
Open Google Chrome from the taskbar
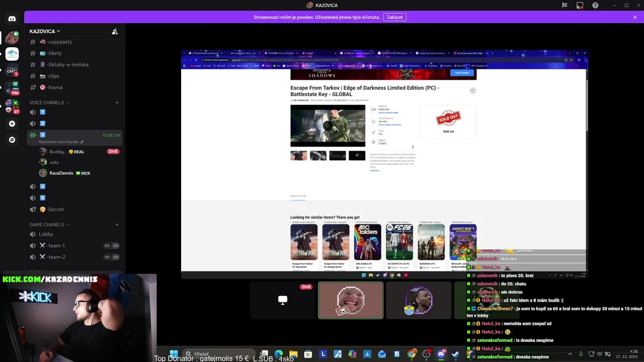click(x=412, y=354)
